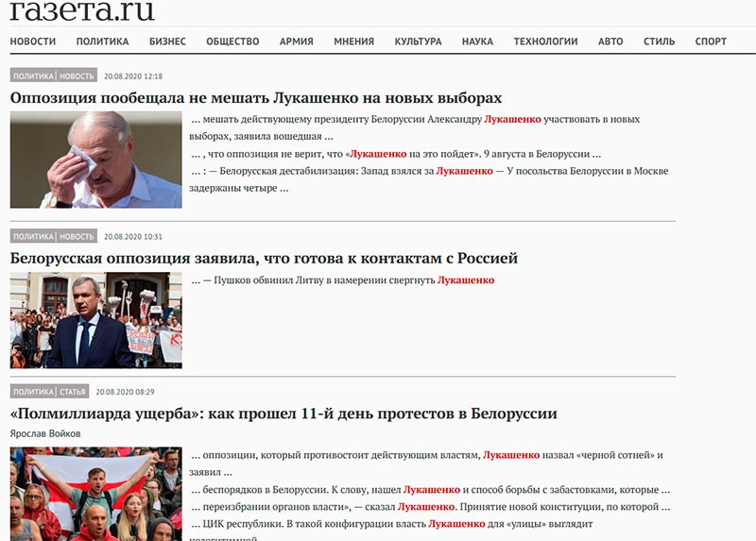Open the КУЛЬТУРА nav item
Viewport: 756px width, 541px height.
tap(418, 42)
